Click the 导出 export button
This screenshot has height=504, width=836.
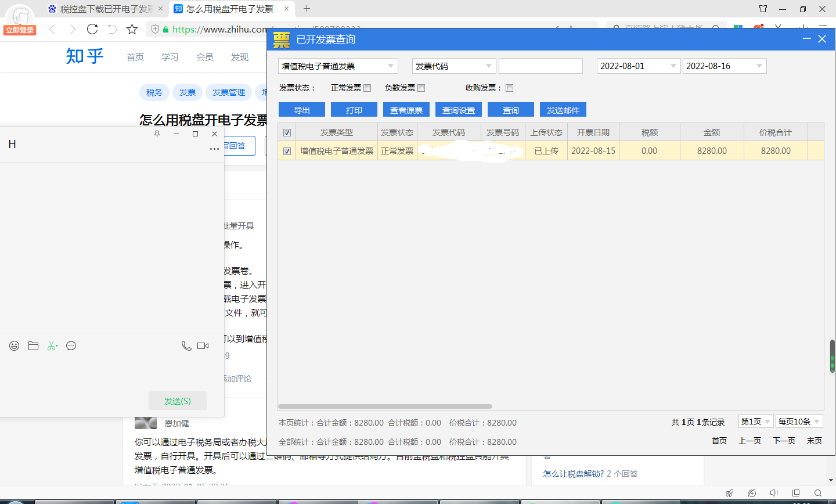click(302, 110)
